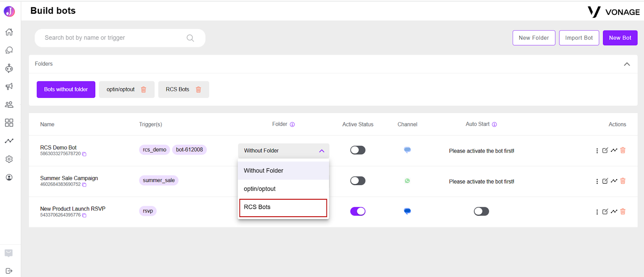This screenshot has height=277, width=644.
Task: Click the logout icon at sidebar bottom
Action: [x=9, y=271]
